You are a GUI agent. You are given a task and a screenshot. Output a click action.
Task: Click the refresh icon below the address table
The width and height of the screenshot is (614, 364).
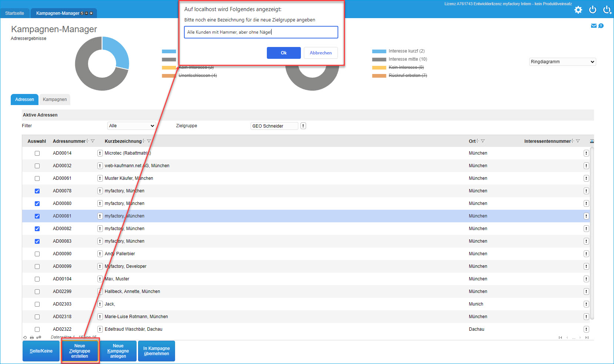25,337
